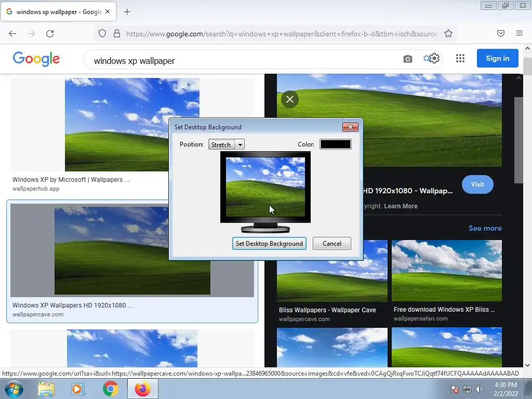Close the Set Desktop Background dialog
Screen dimensions: 532x399
coord(350,127)
